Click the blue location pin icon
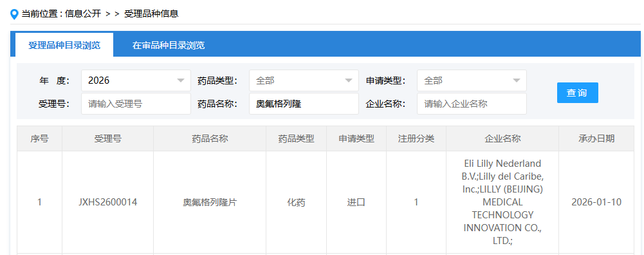644x255 pixels. [x=14, y=14]
